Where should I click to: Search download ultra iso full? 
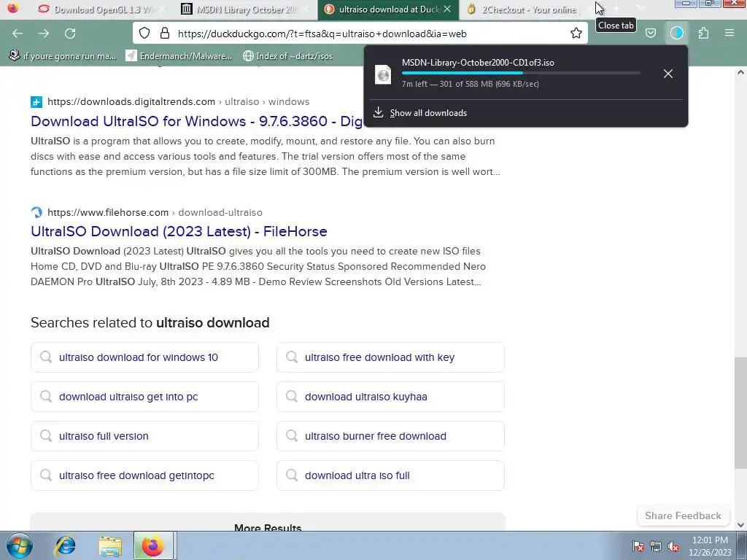391,475
